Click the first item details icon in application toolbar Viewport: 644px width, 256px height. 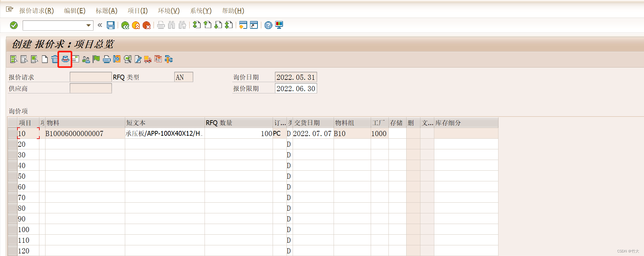pos(14,59)
